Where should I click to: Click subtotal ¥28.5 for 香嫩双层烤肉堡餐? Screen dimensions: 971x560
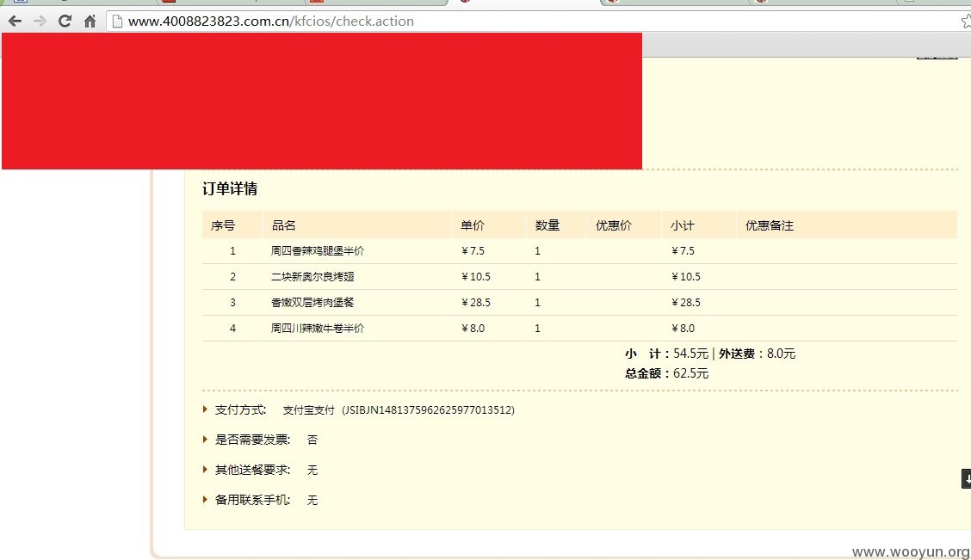[x=686, y=303]
